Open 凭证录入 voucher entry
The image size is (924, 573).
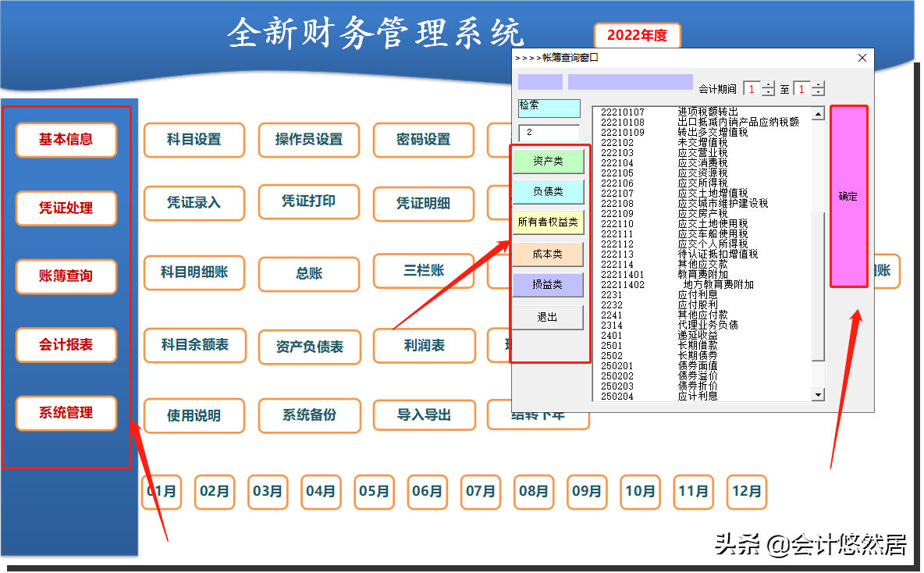point(194,203)
